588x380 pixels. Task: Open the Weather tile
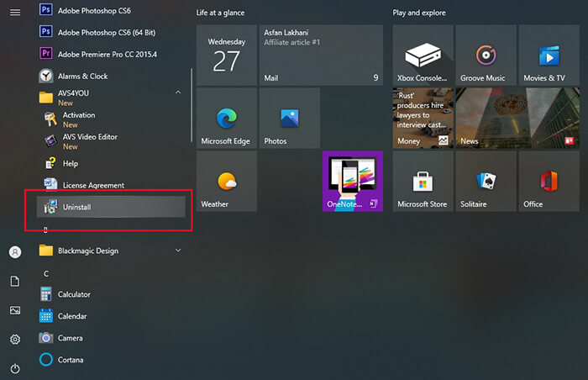[x=227, y=182]
